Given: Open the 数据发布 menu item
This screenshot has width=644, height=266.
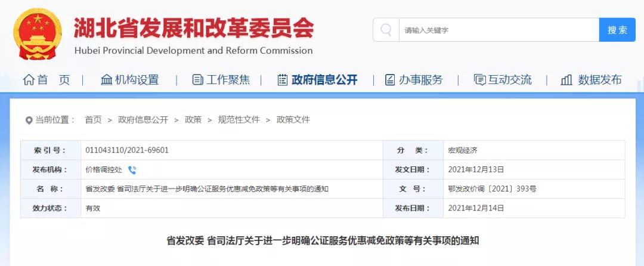Looking at the screenshot, I should (x=600, y=80).
